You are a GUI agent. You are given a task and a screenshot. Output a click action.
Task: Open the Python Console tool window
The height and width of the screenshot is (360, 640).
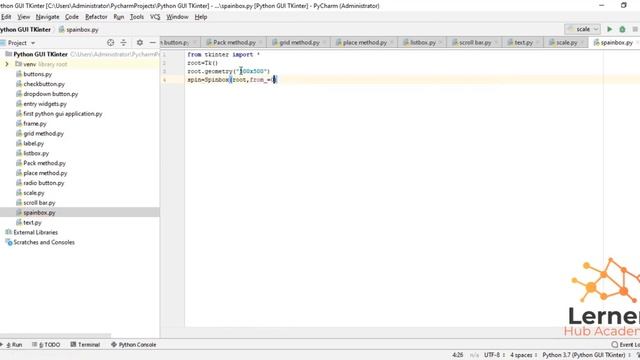tap(133, 344)
